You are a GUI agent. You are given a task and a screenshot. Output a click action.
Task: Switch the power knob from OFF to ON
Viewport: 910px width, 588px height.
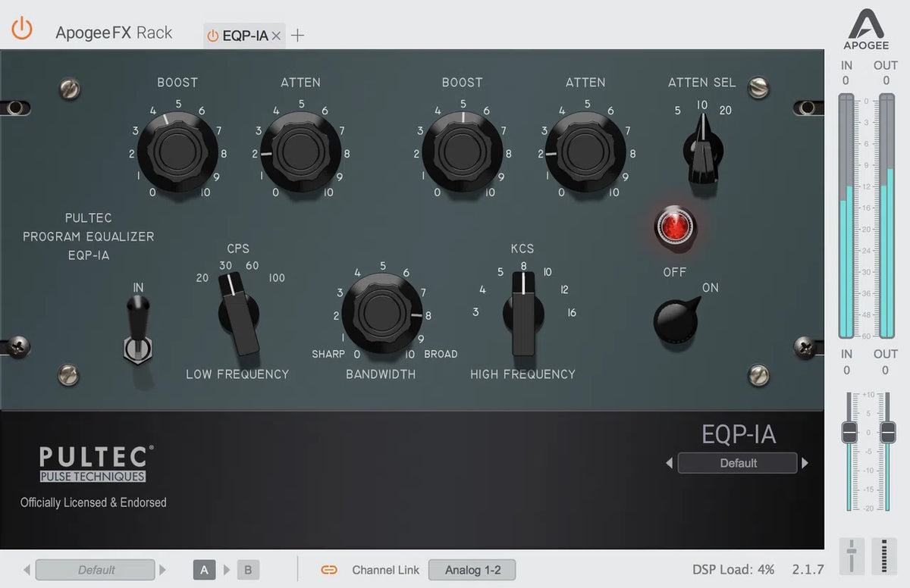(x=675, y=320)
